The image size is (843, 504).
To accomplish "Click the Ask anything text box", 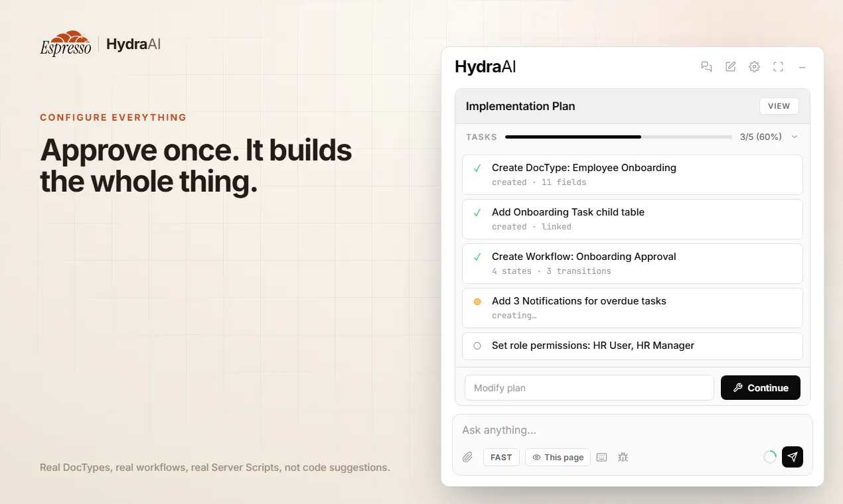I will pyautogui.click(x=632, y=430).
